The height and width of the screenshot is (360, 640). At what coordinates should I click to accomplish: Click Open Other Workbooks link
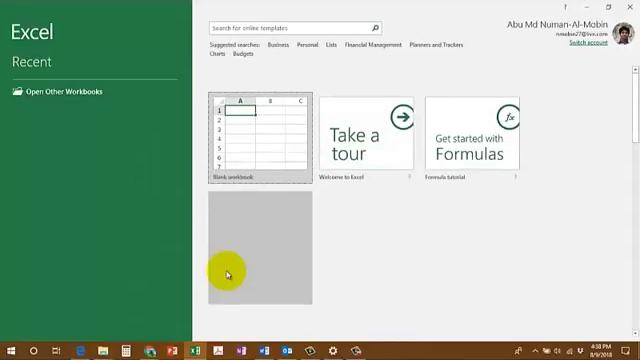pyautogui.click(x=64, y=91)
